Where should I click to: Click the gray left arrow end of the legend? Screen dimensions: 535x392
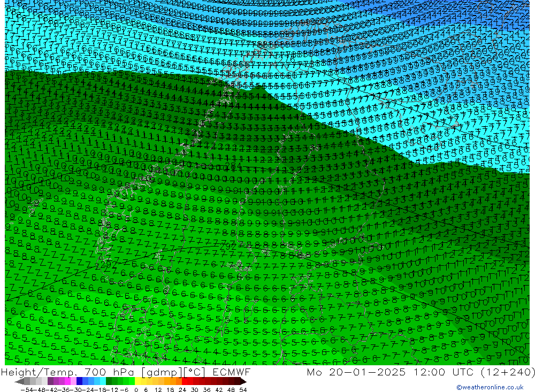pos(19,381)
